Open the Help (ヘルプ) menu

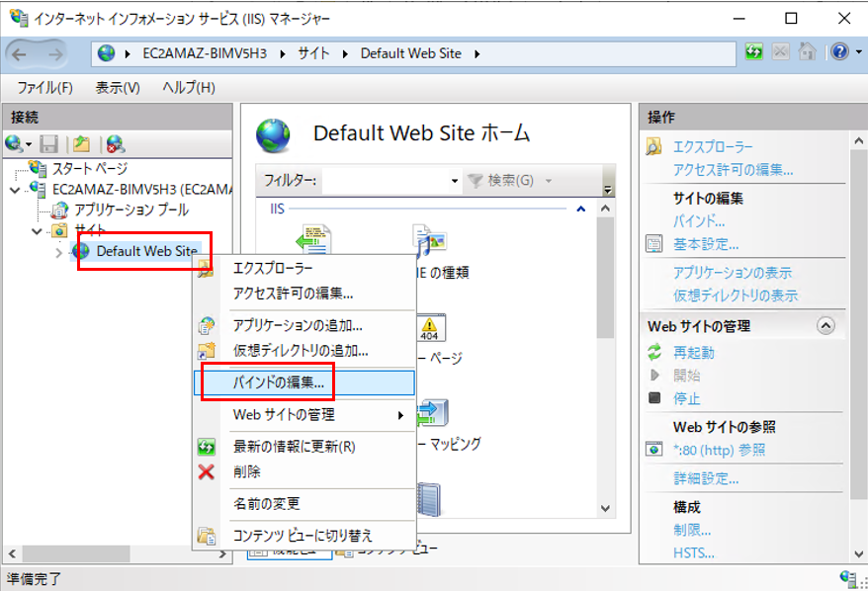tap(188, 87)
